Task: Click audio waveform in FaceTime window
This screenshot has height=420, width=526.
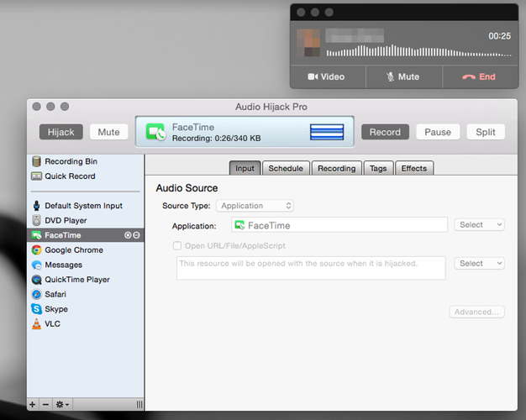Action: pyautogui.click(x=418, y=51)
